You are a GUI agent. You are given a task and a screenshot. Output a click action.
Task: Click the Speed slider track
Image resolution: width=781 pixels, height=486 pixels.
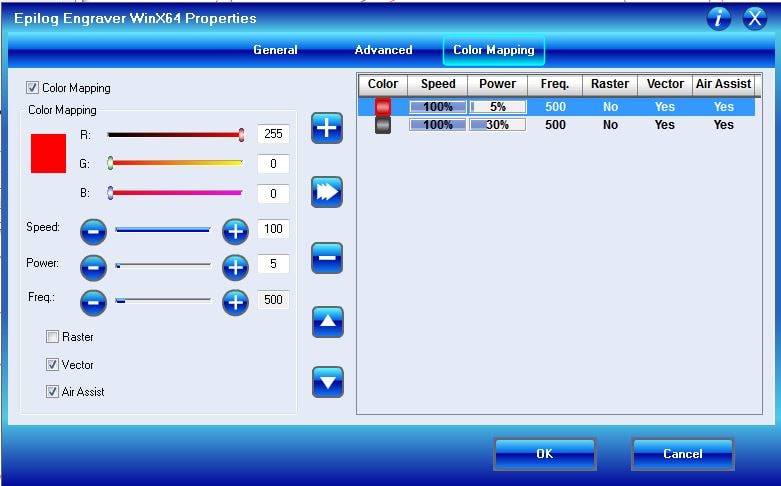(163, 230)
